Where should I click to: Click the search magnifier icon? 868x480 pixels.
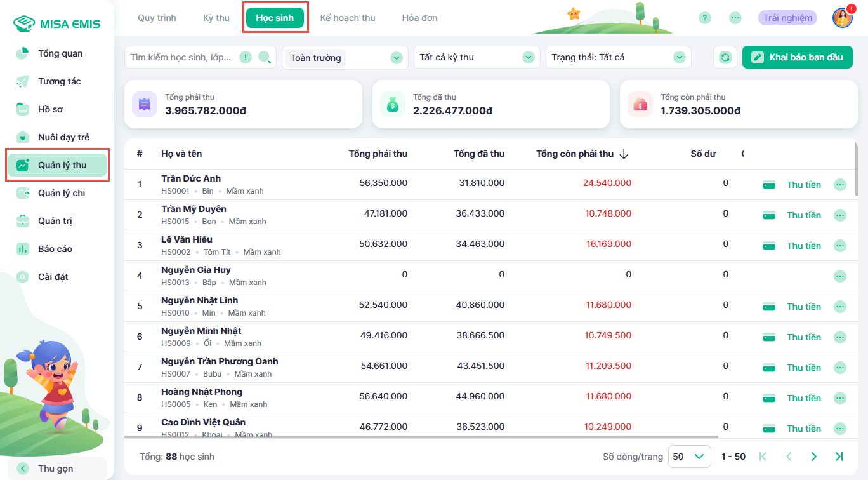[265, 58]
